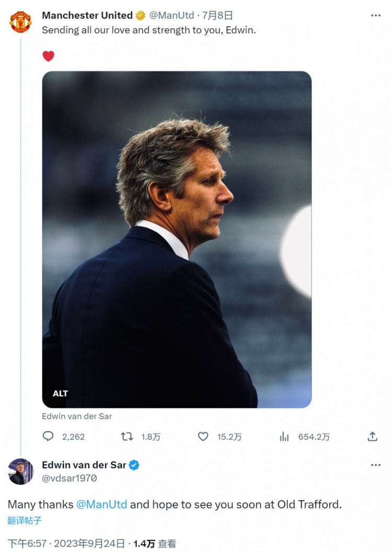
Task: Like the Manchester United tweet via heart
Action: (x=203, y=436)
